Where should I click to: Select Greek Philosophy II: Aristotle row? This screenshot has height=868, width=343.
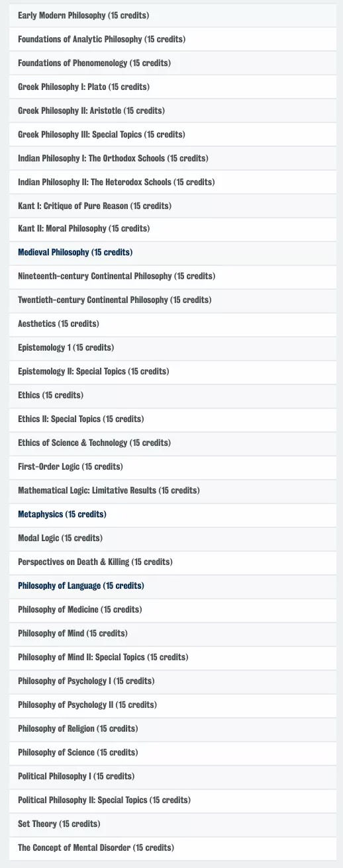172,110
